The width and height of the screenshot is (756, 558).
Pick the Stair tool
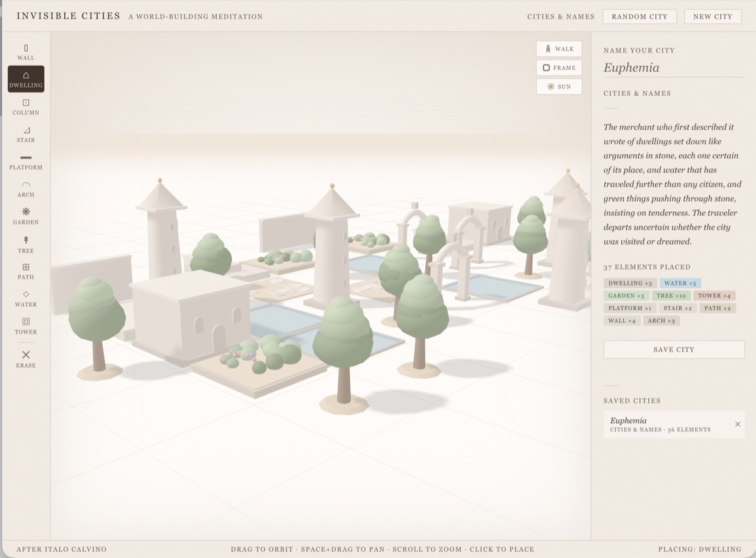[26, 134]
